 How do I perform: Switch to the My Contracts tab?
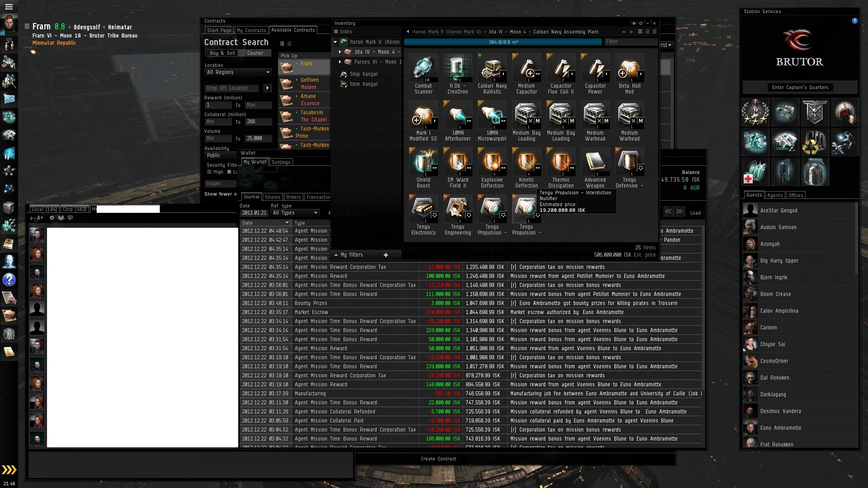[x=251, y=30]
